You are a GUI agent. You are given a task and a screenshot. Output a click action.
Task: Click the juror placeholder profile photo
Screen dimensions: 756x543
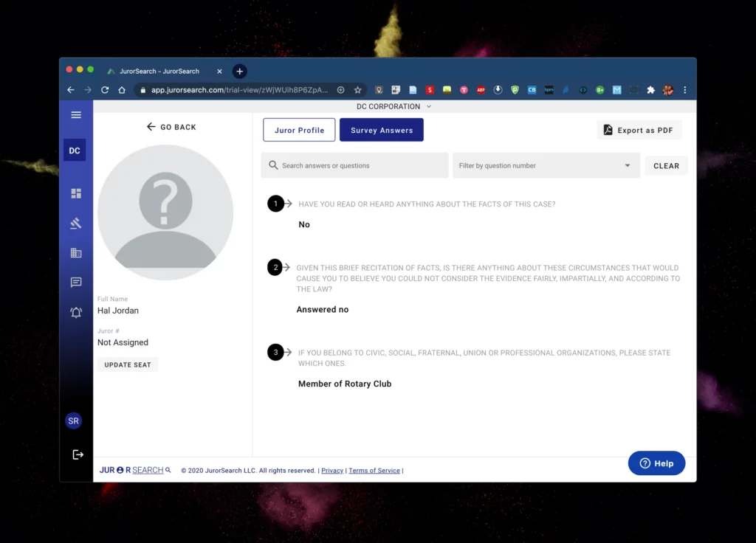pos(165,212)
